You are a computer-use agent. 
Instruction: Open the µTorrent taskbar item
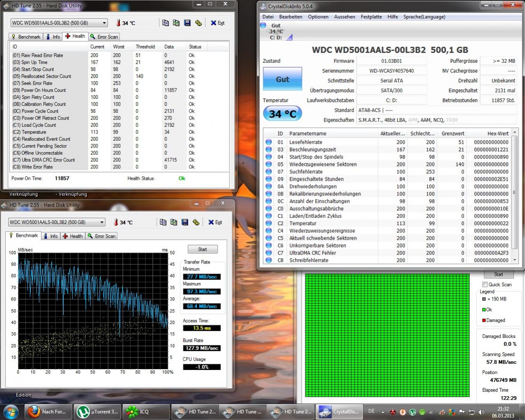point(98,411)
